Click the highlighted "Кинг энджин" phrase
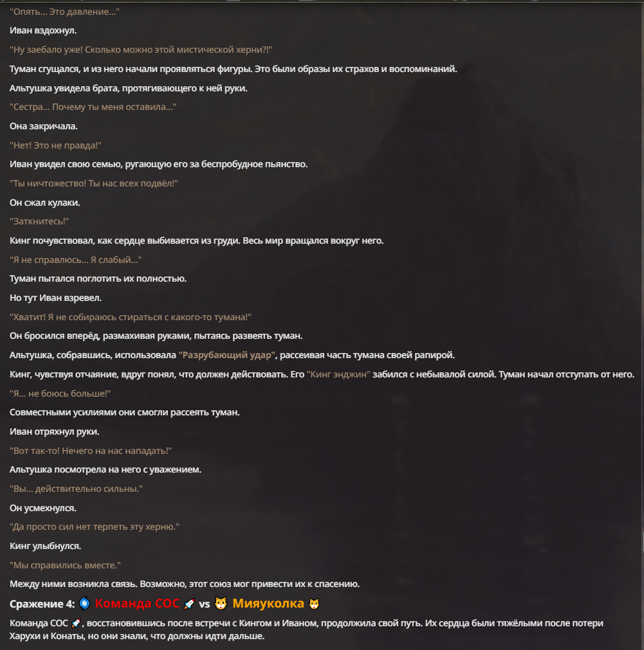Screen dimensions: 644x650 (338, 374)
